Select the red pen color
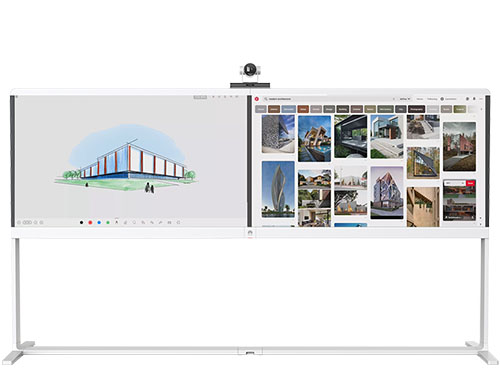 point(90,222)
